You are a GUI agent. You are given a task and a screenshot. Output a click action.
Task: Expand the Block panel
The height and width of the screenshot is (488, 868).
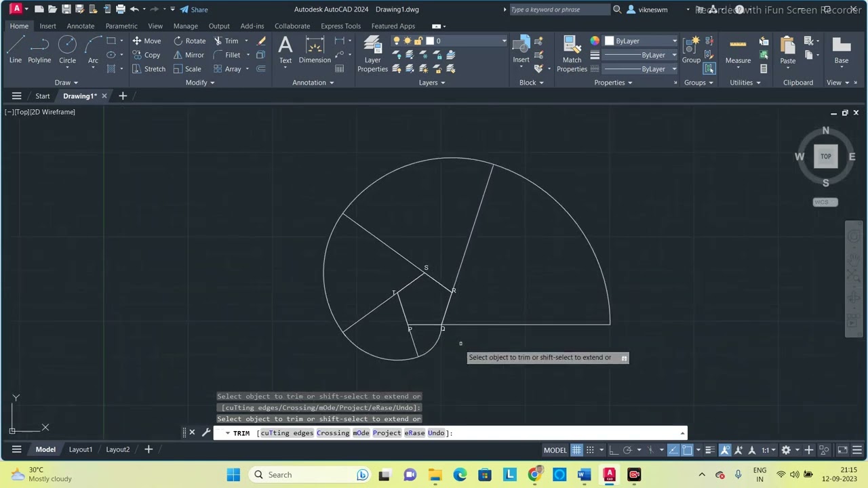click(x=531, y=83)
